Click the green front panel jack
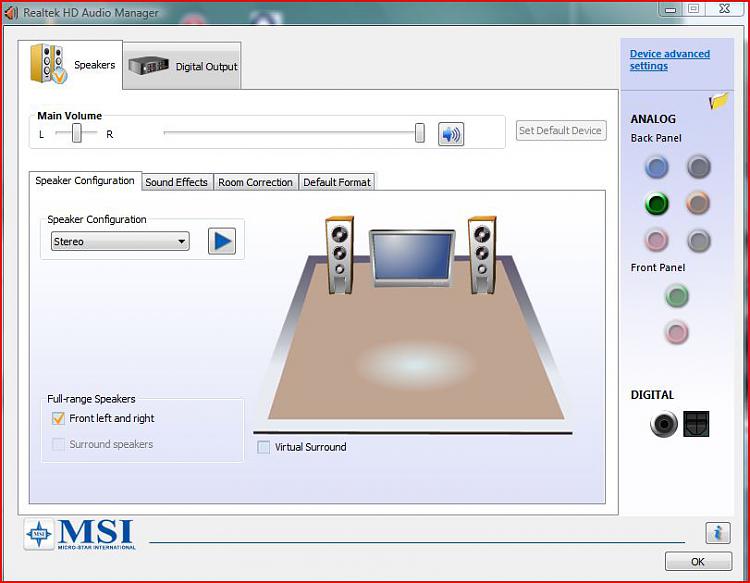The width and height of the screenshot is (750, 583). (677, 296)
